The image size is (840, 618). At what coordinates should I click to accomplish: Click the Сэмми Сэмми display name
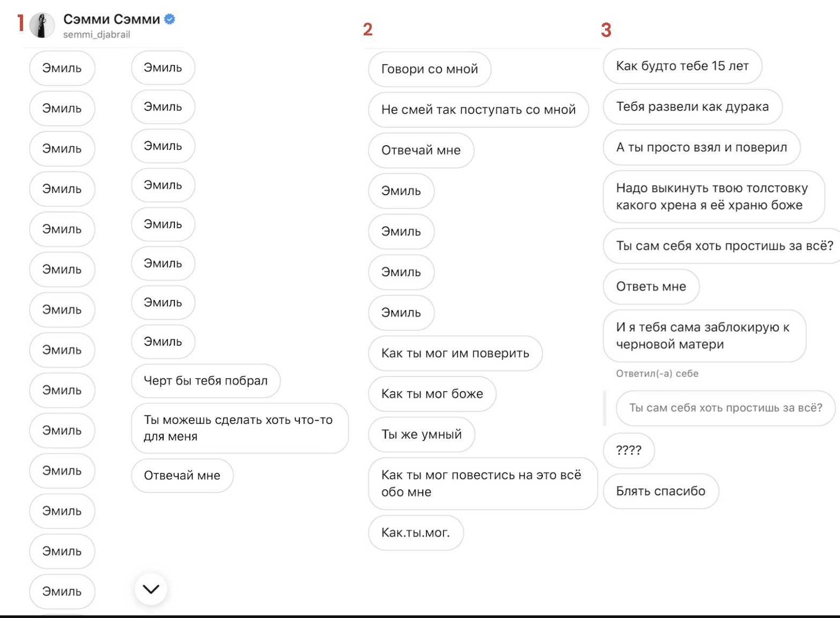click(112, 19)
